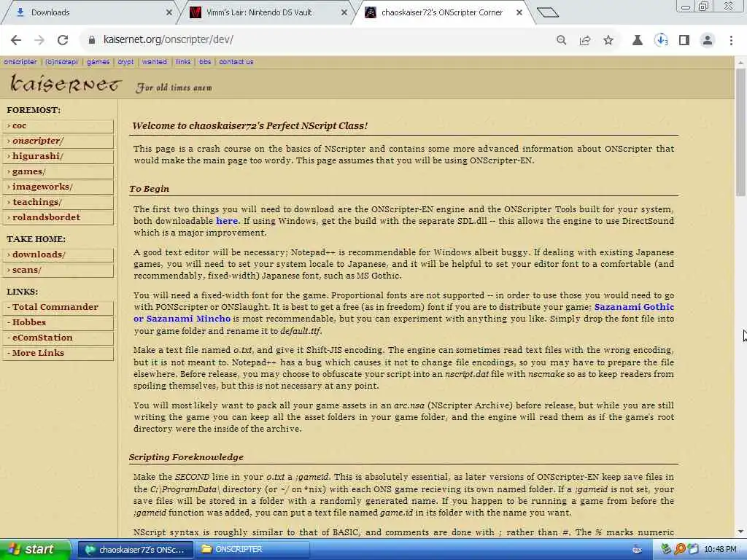Viewport: 747px width, 560px height.
Task: Select chaoskaiser72's ONScripter Corner tab
Action: 441,12
